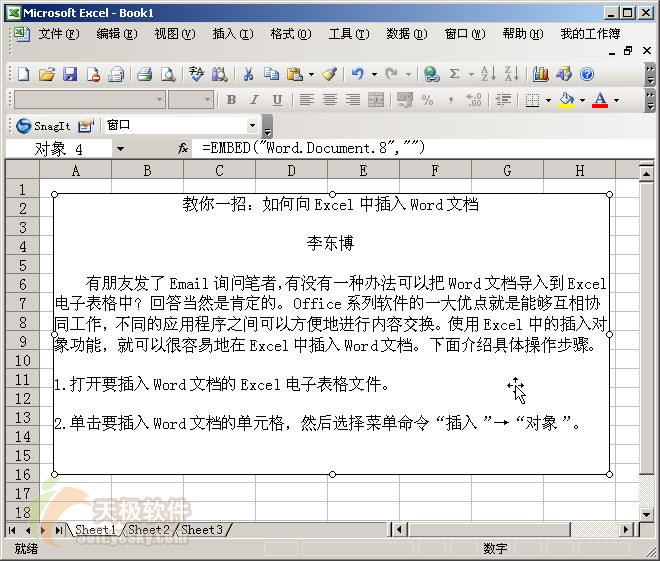Open the 数据(D) menu
Image resolution: width=660 pixels, height=561 pixels.
click(x=407, y=34)
